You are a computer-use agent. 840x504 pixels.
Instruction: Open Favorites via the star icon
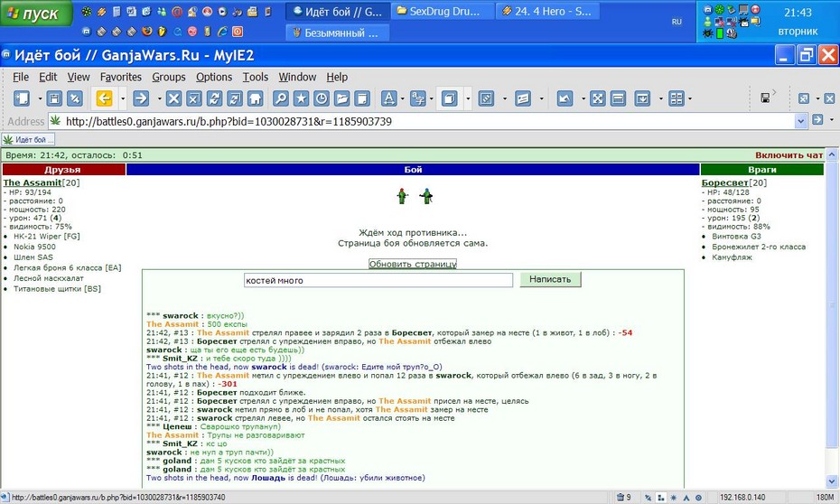point(301,98)
